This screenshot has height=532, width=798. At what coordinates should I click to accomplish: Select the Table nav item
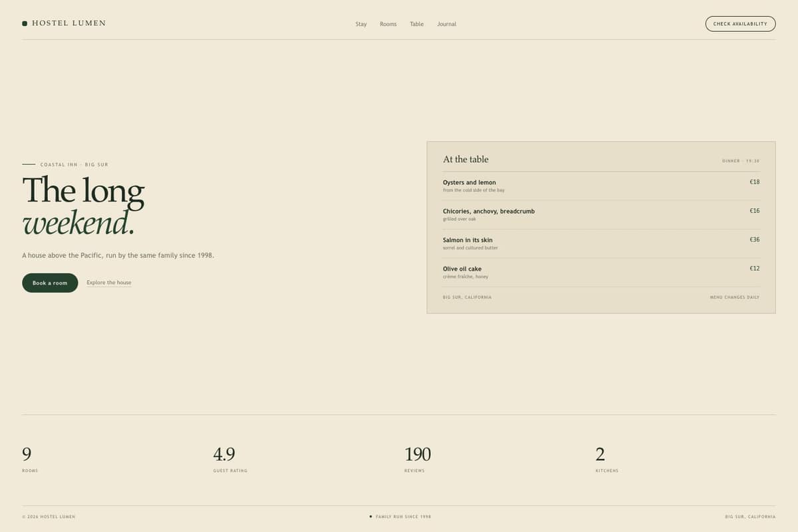(x=417, y=24)
